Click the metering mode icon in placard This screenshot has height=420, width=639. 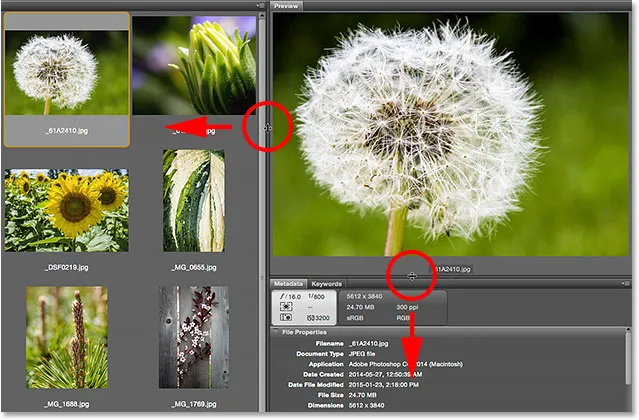point(286,309)
